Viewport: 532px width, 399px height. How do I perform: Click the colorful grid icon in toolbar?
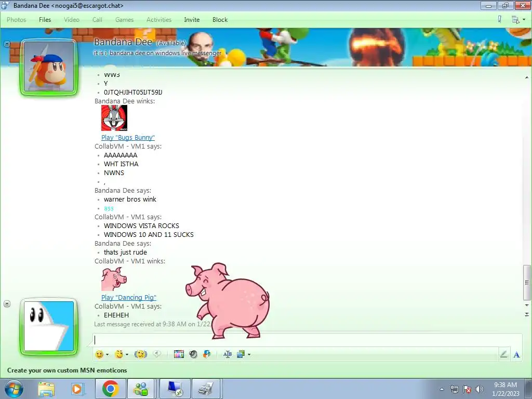point(179,354)
